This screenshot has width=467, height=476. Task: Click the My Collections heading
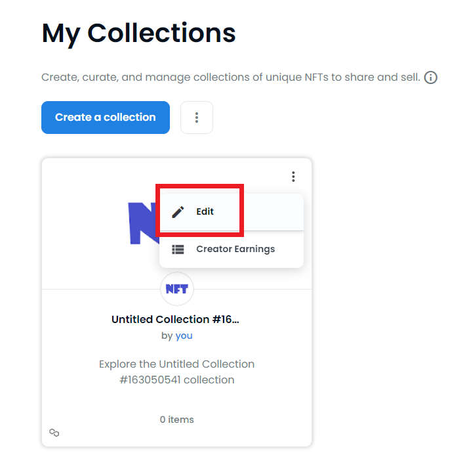138,33
